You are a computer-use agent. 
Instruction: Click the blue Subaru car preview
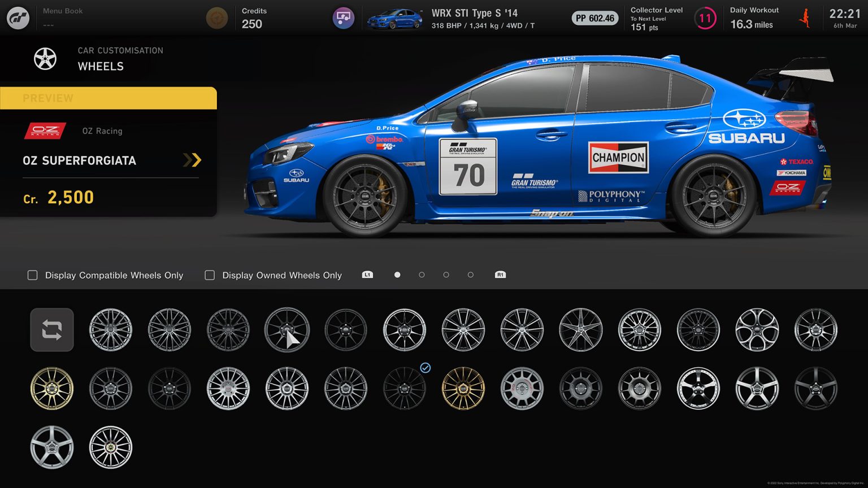click(x=540, y=146)
